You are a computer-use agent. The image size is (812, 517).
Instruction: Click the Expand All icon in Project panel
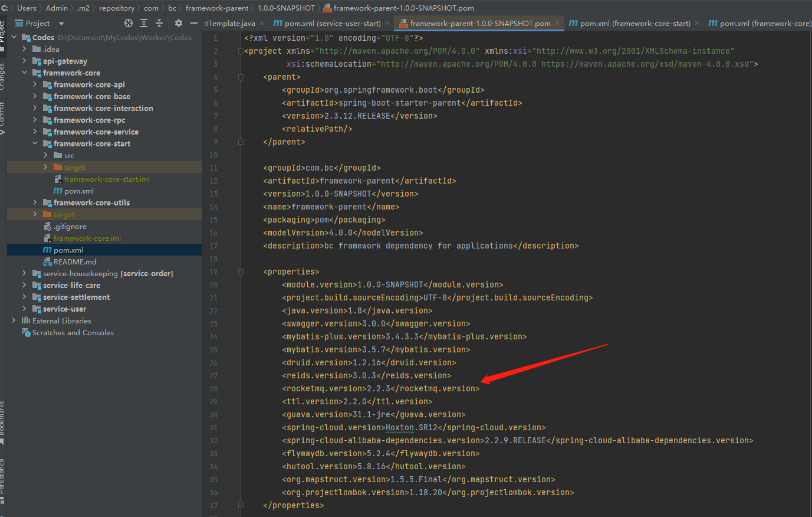click(x=144, y=23)
